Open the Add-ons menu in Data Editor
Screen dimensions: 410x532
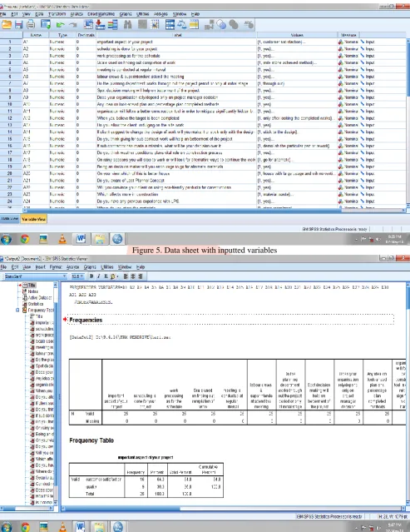coord(161,14)
